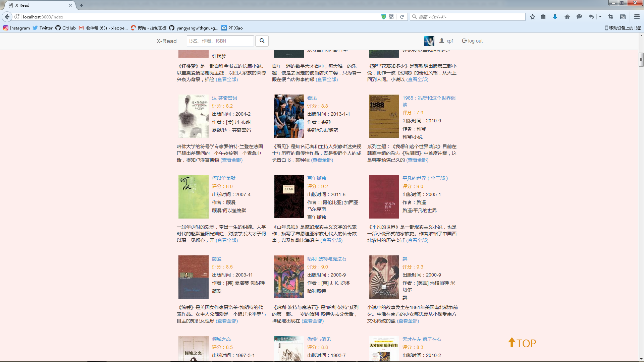Open Twitter bookmark
This screenshot has width=644, height=362.
click(x=43, y=28)
